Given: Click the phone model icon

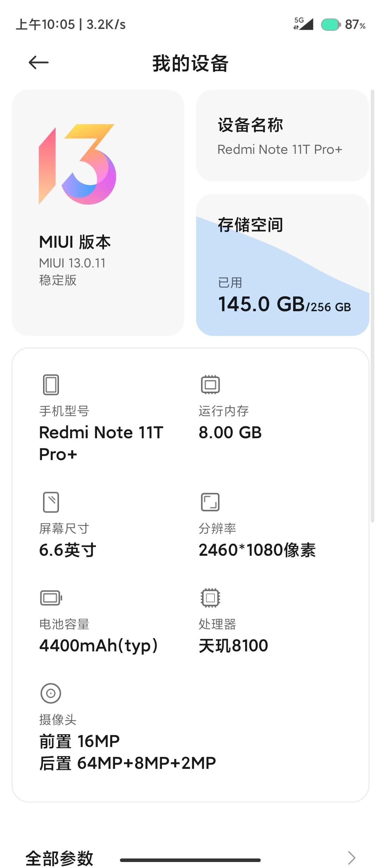Looking at the screenshot, I should coord(51,385).
